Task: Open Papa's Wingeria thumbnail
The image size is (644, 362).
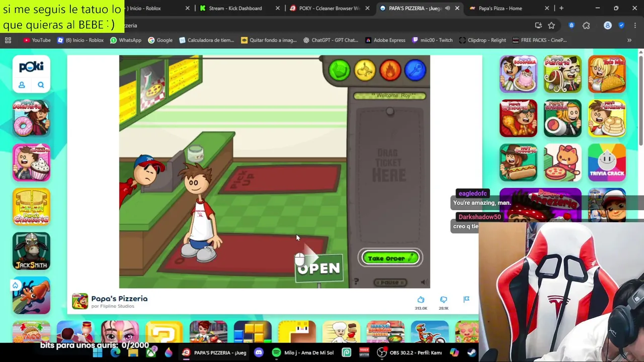Action: tap(518, 118)
